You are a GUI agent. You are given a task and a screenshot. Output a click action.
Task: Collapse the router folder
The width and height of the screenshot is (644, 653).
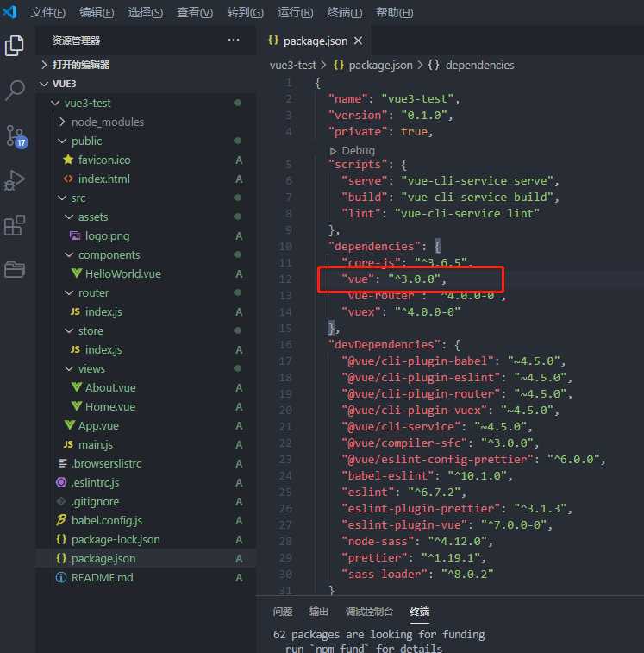[69, 292]
